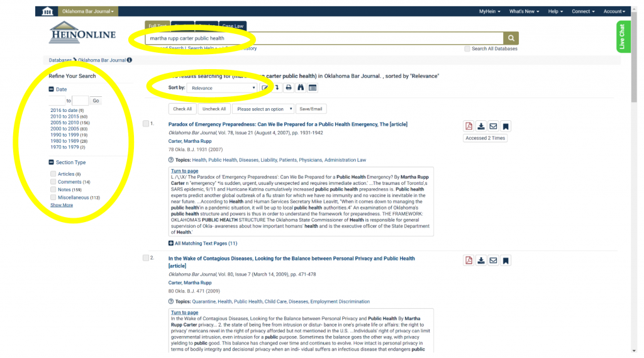
Task: Open the Live Chat tab
Action: point(623,37)
